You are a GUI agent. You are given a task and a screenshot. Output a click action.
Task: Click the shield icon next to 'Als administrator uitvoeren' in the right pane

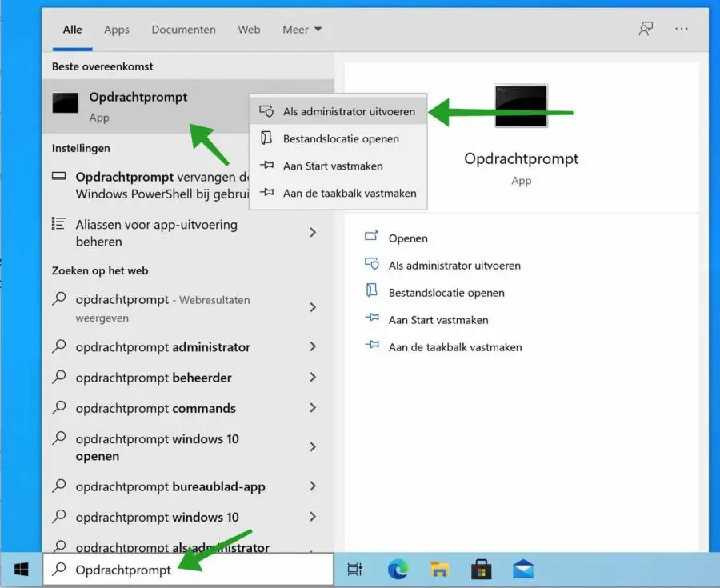click(371, 264)
